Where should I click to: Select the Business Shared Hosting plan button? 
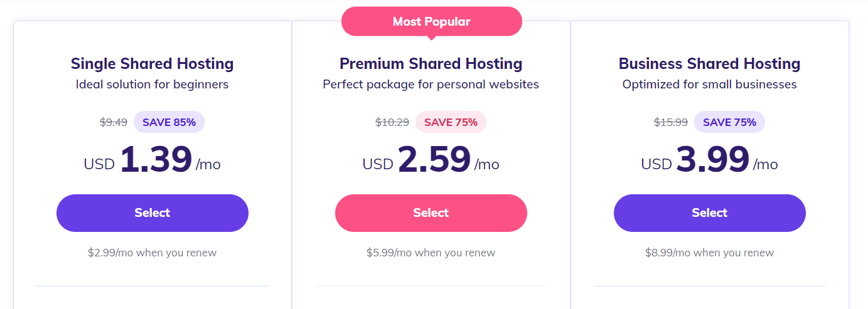pos(710,213)
